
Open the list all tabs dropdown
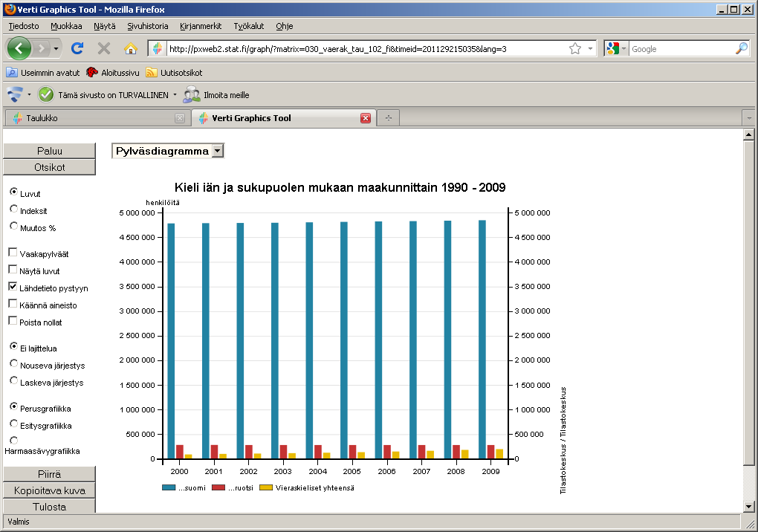click(749, 118)
